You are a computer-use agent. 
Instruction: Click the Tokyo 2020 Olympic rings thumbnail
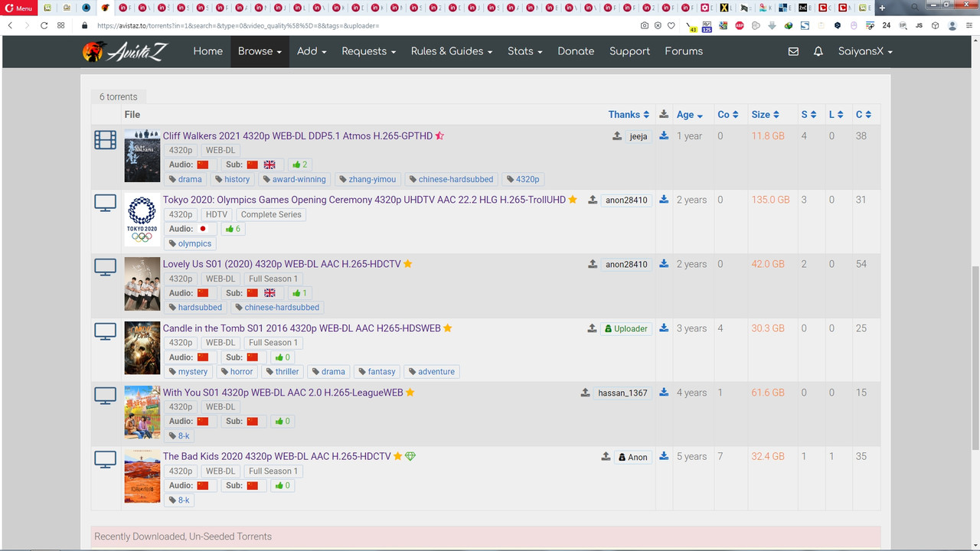click(x=142, y=220)
